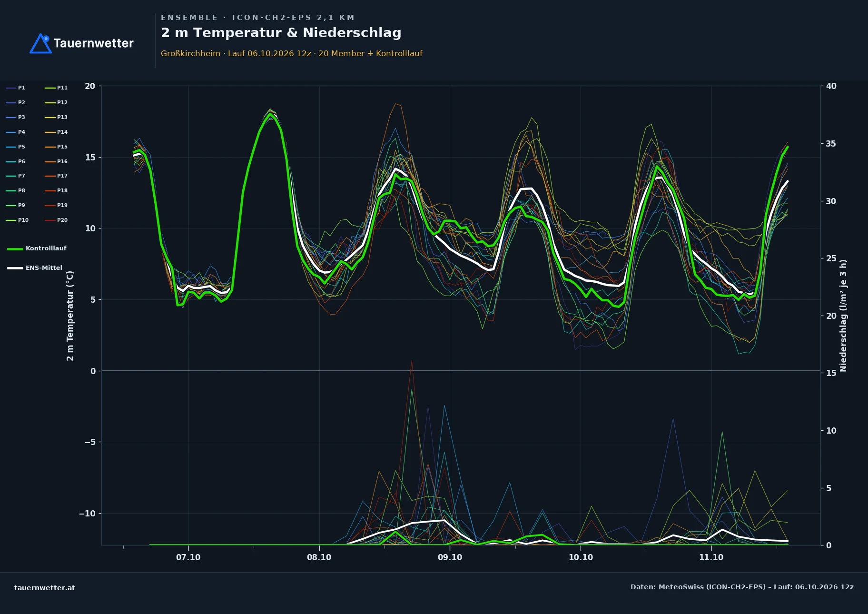Click the 30 precipitation tick label
The height and width of the screenshot is (614, 868).
tap(831, 201)
